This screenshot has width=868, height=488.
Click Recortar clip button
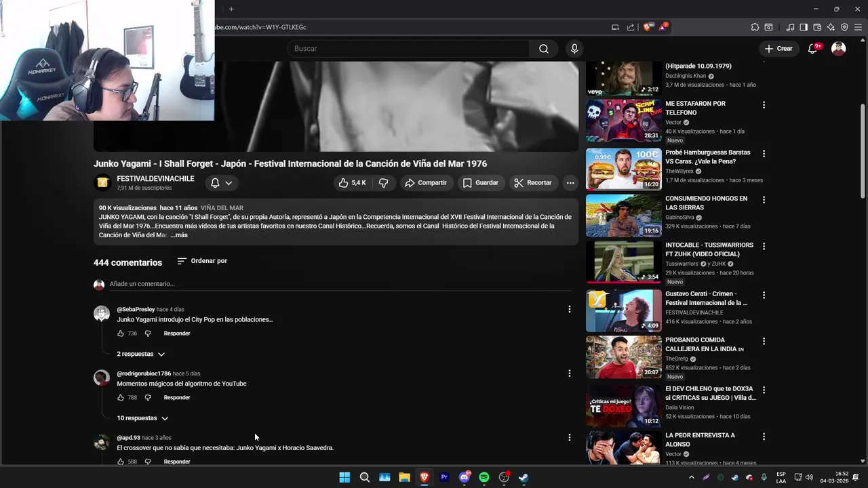[x=533, y=183]
